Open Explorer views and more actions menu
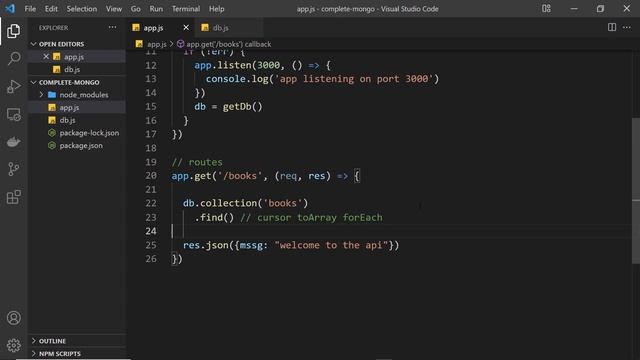The width and height of the screenshot is (640, 360). (112, 27)
